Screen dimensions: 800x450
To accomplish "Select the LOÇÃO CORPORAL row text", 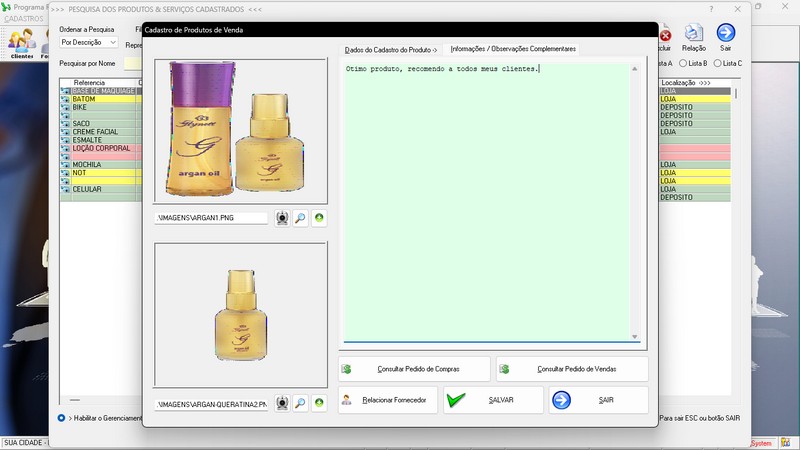I will pos(101,148).
